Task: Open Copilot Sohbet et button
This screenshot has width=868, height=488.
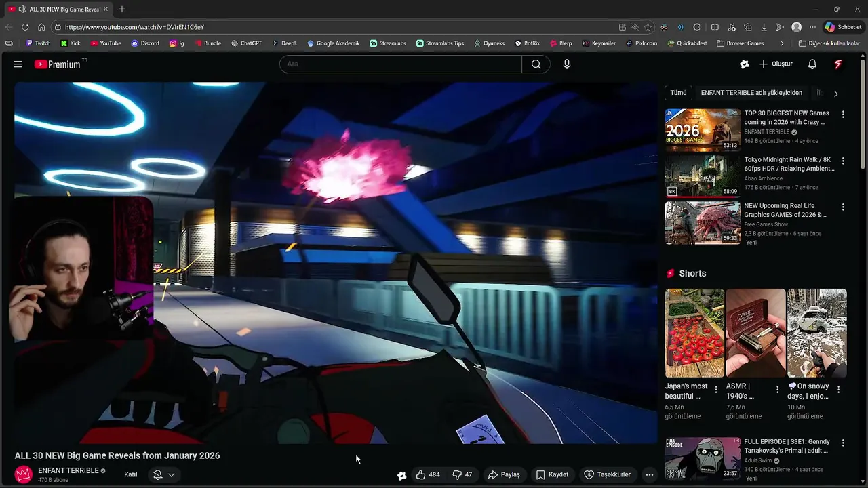Action: [x=844, y=27]
